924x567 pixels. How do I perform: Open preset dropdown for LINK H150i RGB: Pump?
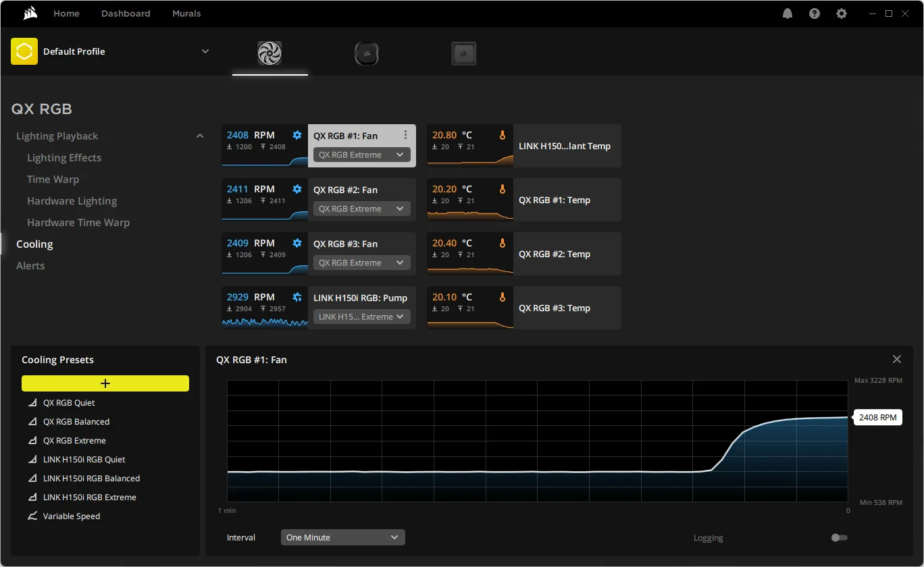(x=362, y=317)
